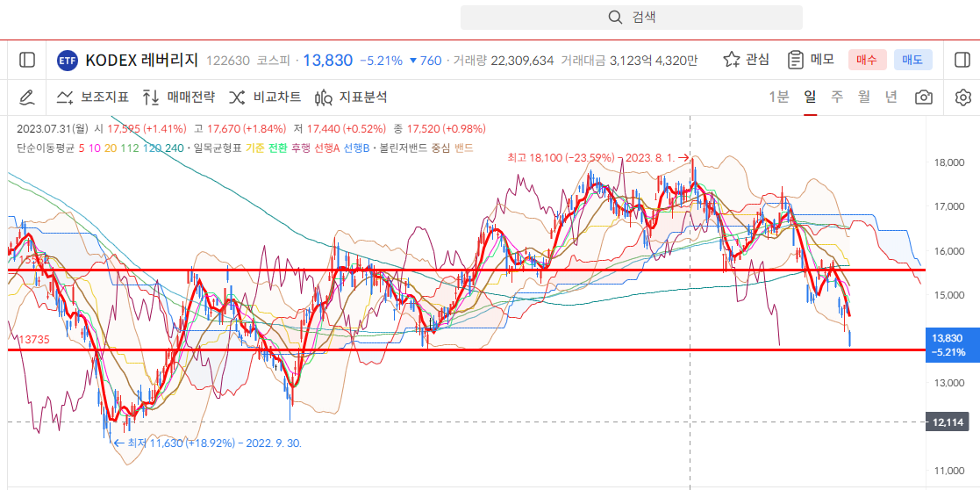Open chart settings gear icon
980x490 pixels.
963,97
